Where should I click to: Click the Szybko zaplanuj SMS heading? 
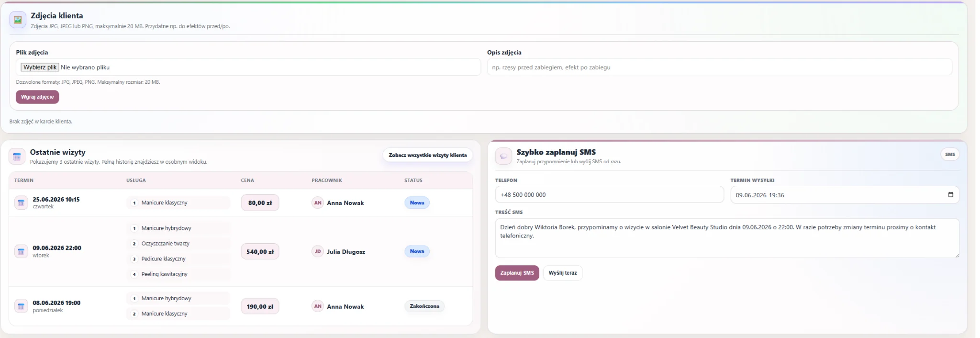coord(556,152)
